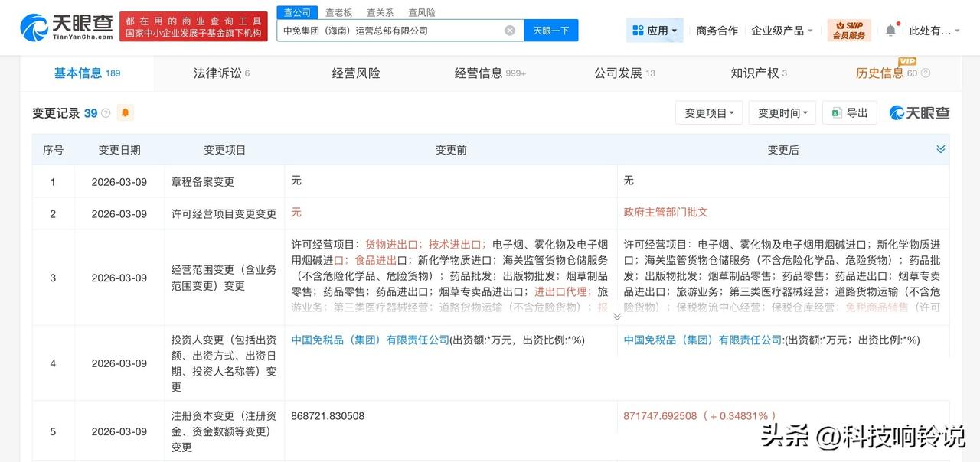980x462 pixels.
Task: Click the 变更日期 column header
Action: pyautogui.click(x=119, y=150)
